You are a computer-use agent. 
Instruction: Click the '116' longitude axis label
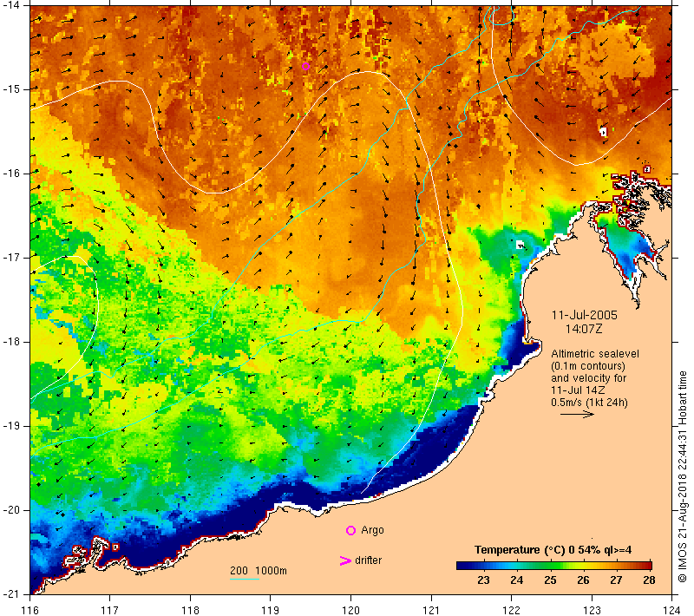pyautogui.click(x=29, y=610)
